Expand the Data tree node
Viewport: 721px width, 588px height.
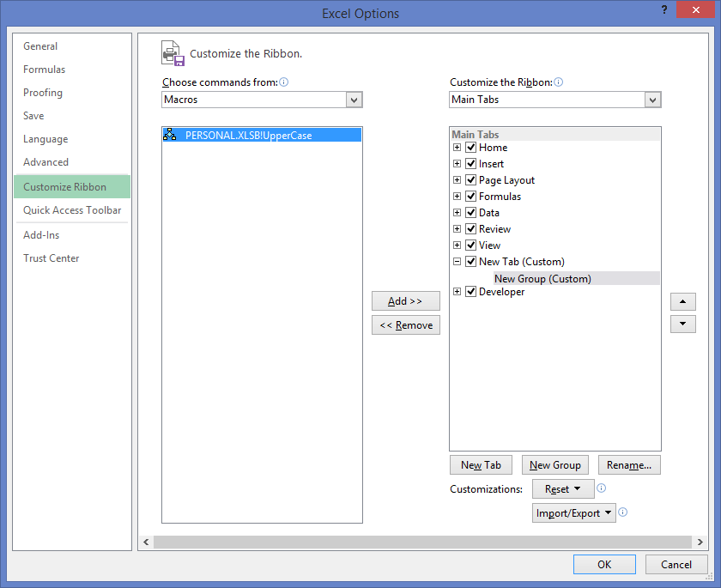coord(457,212)
